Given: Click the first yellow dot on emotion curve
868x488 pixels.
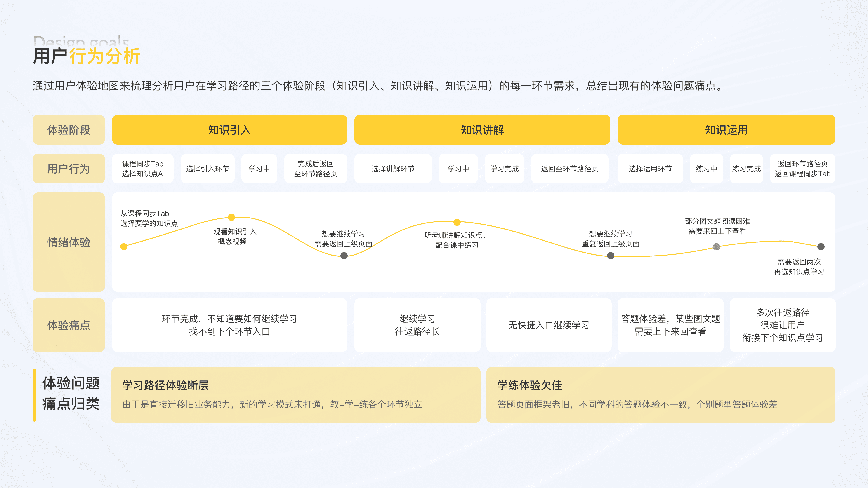Looking at the screenshot, I should click(x=124, y=247).
